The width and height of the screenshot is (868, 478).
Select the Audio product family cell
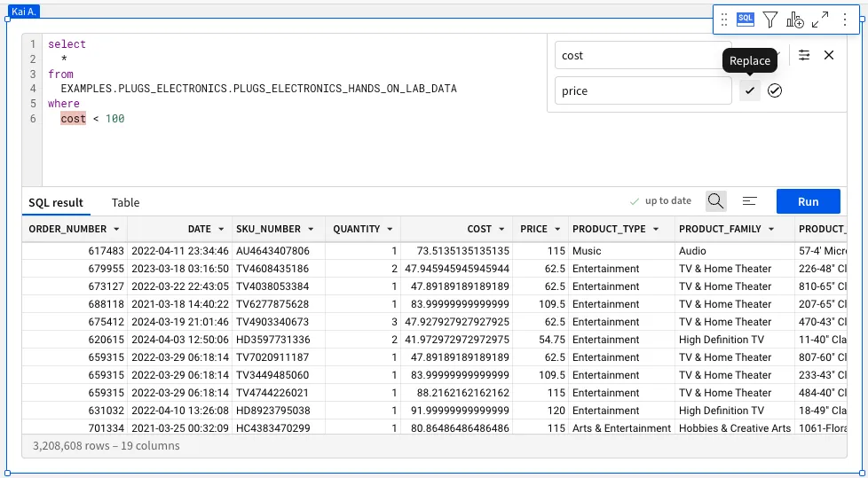[x=735, y=251]
